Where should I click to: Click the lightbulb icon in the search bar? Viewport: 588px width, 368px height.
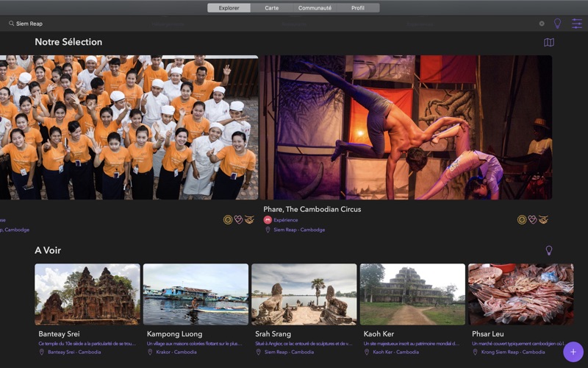(x=557, y=24)
